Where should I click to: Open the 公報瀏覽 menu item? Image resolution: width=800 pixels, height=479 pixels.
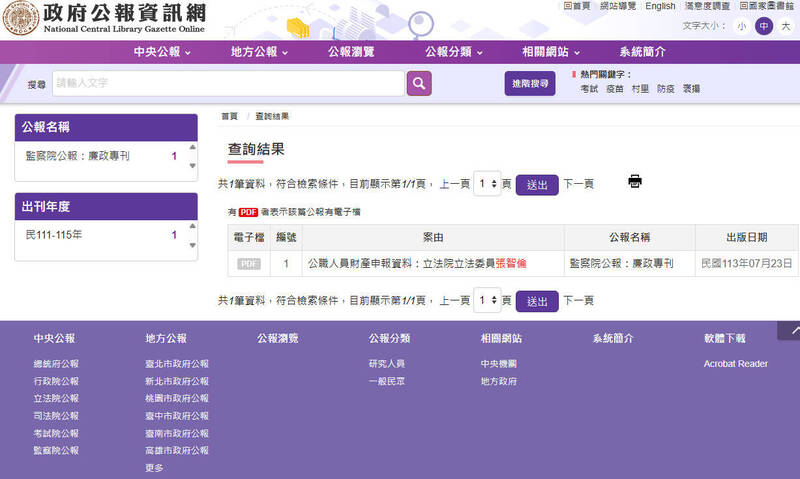click(351, 52)
